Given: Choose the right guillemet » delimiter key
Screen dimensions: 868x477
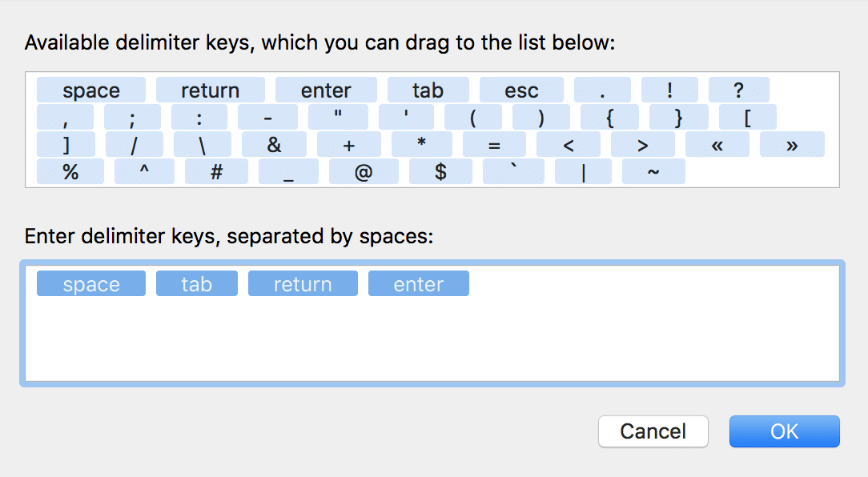Looking at the screenshot, I should (x=792, y=145).
